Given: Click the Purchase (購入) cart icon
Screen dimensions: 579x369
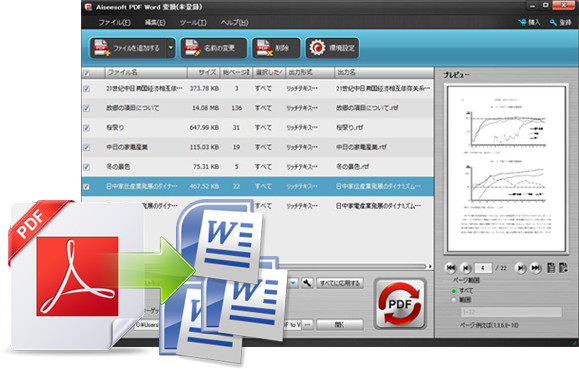Looking at the screenshot, I should [x=522, y=23].
